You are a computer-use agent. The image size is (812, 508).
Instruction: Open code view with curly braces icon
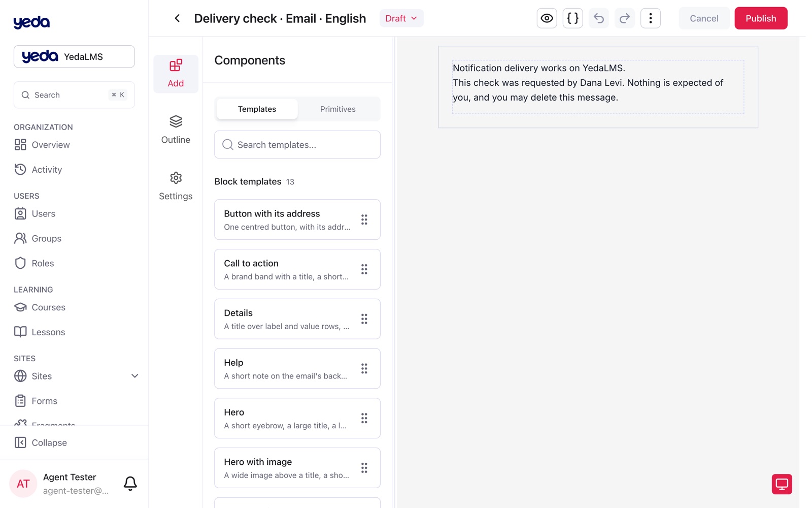(x=572, y=18)
